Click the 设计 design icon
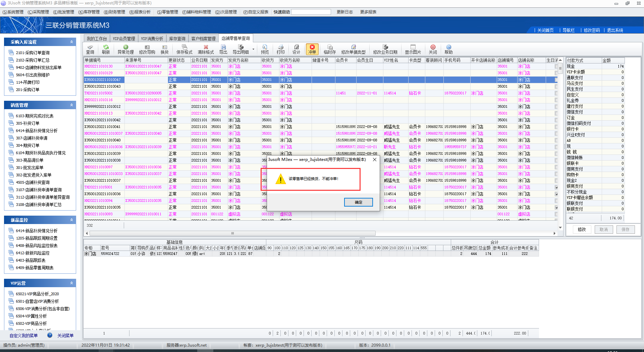The image size is (644, 352). pos(297,49)
